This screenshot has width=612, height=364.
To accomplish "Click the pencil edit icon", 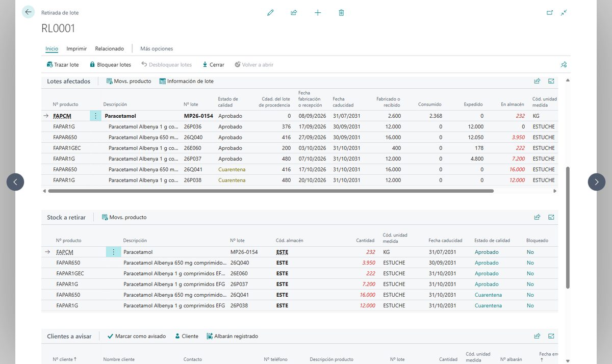I will coord(270,13).
